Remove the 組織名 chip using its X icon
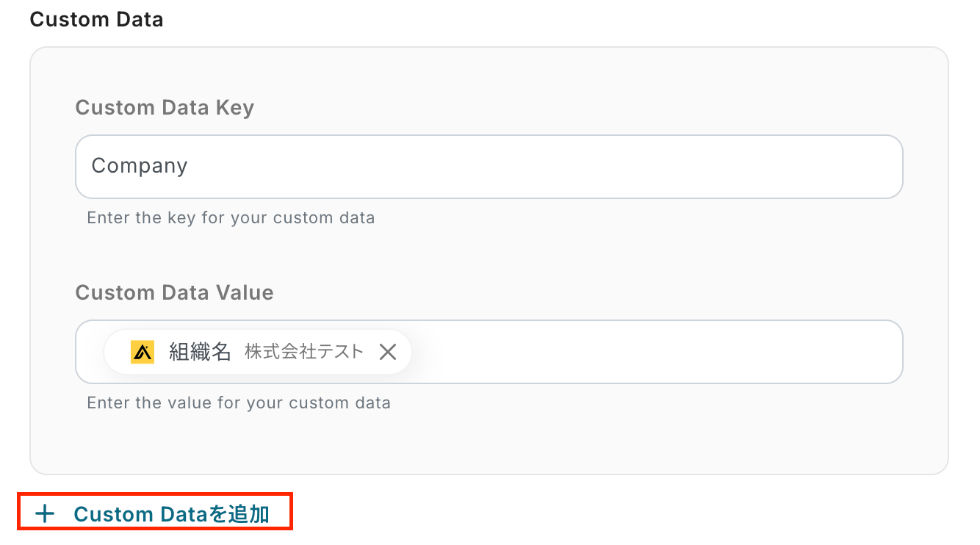This screenshot has width=980, height=545. click(x=388, y=352)
